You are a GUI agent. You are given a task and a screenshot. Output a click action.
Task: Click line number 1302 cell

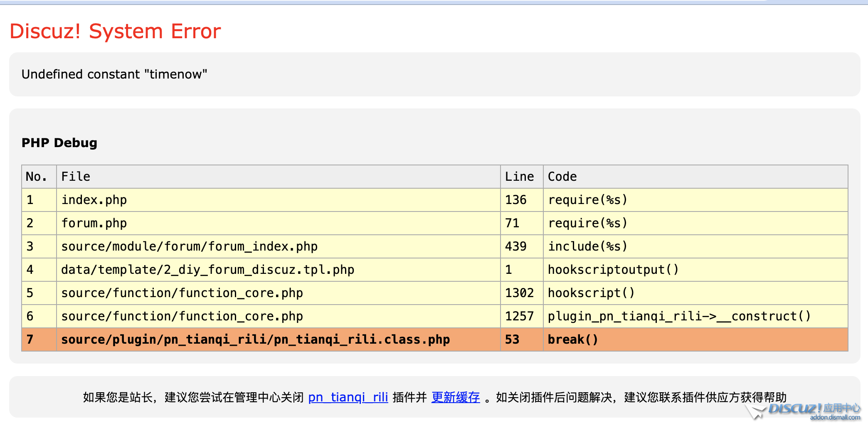click(519, 293)
